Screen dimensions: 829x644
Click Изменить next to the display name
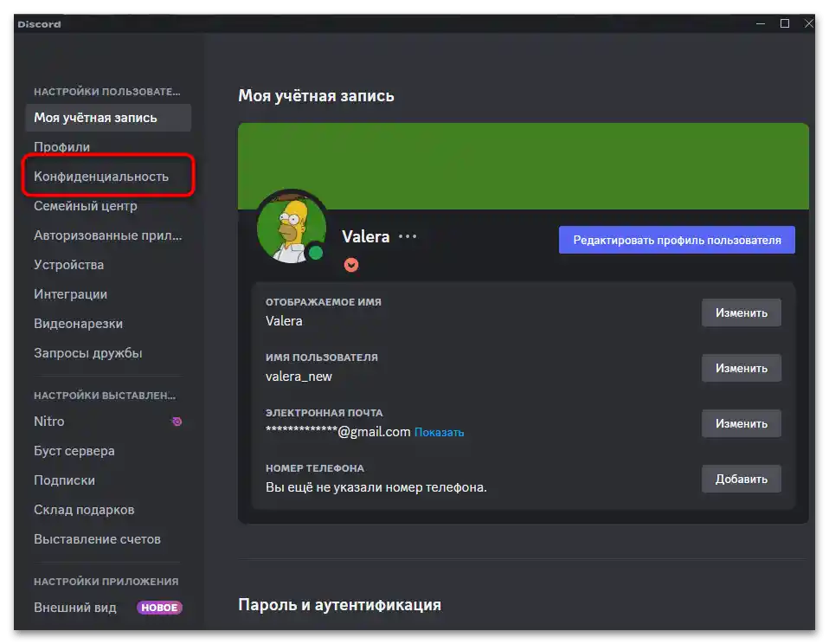point(741,312)
